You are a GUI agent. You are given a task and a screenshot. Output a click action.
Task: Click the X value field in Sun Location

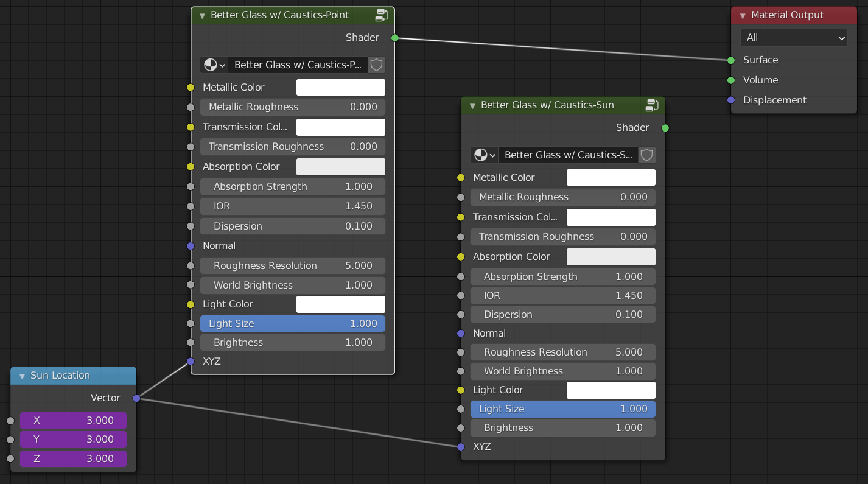73,420
